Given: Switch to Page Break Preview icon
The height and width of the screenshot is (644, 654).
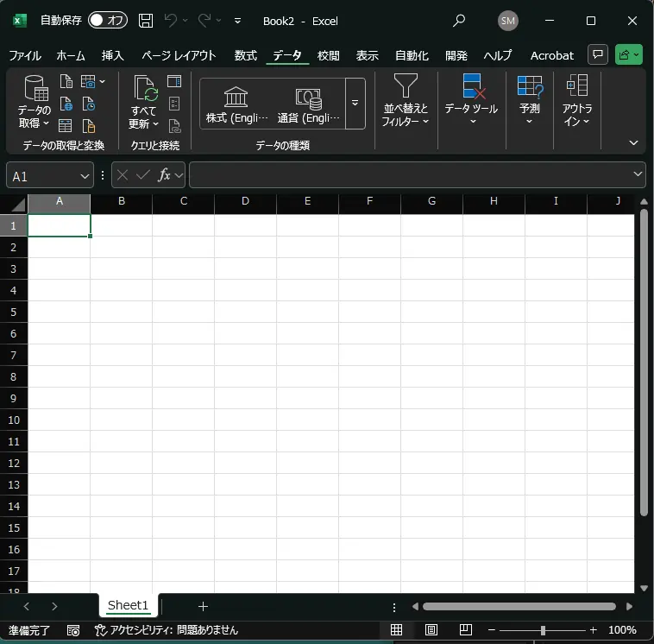Looking at the screenshot, I should click(x=465, y=629).
